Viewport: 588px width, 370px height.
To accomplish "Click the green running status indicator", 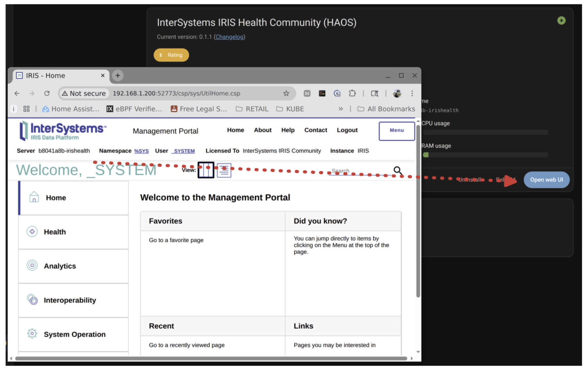I will coord(561,21).
